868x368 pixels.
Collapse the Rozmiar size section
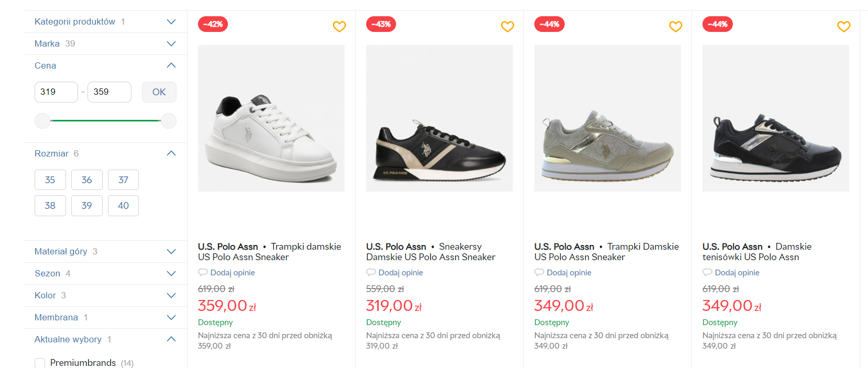(x=171, y=153)
